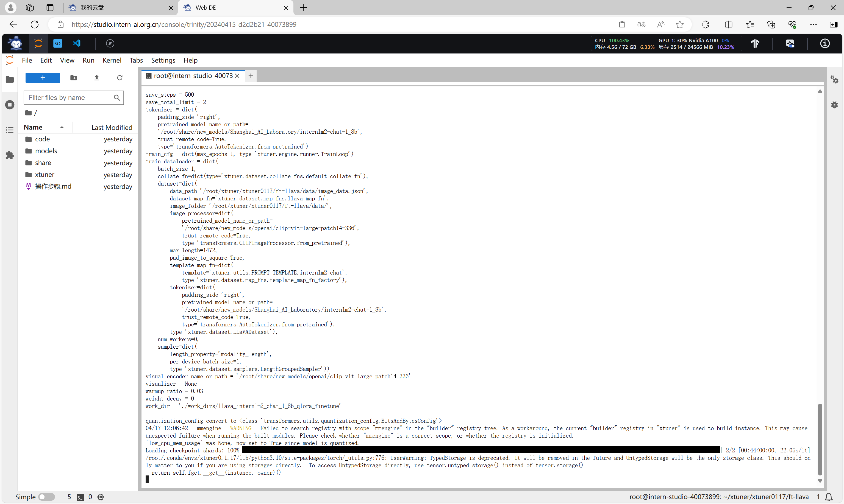Open table of contents sidebar icon
This screenshot has height=504, width=844.
tap(10, 130)
